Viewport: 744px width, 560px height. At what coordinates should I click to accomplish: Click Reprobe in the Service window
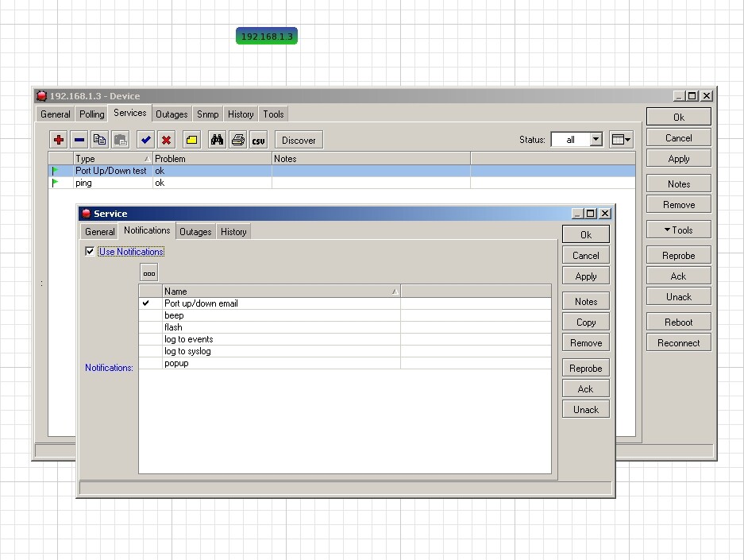pos(586,369)
